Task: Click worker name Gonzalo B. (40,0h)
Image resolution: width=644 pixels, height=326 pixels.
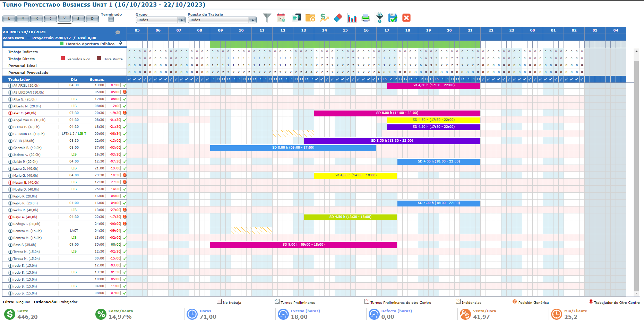Action: [27, 148]
